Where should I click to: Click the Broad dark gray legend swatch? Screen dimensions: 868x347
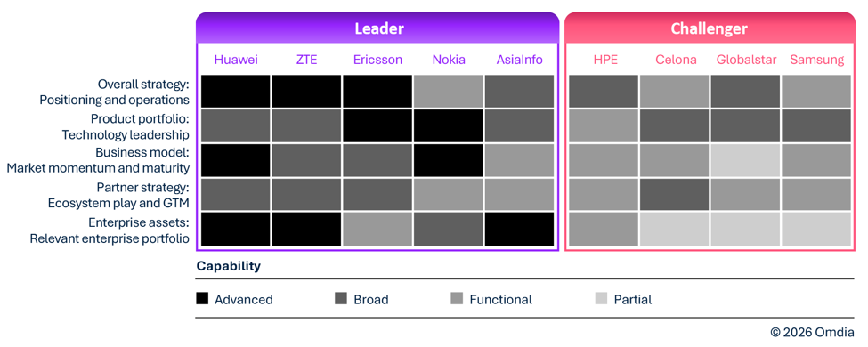click(341, 299)
